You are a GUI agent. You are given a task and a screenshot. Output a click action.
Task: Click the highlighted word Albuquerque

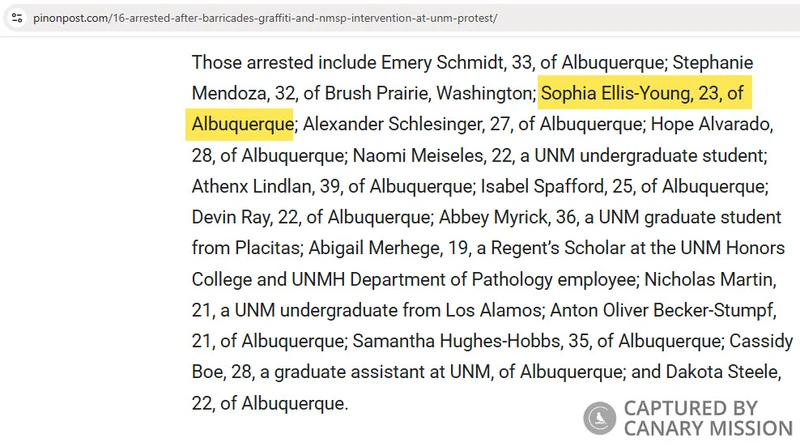240,125
